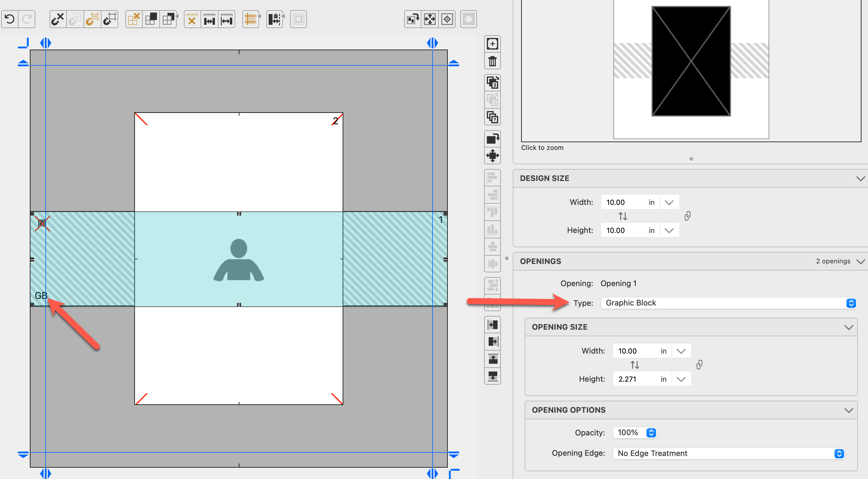Screen dimensions: 868x479
Task: Click the align to left edge arrow icon
Action: (x=492, y=325)
